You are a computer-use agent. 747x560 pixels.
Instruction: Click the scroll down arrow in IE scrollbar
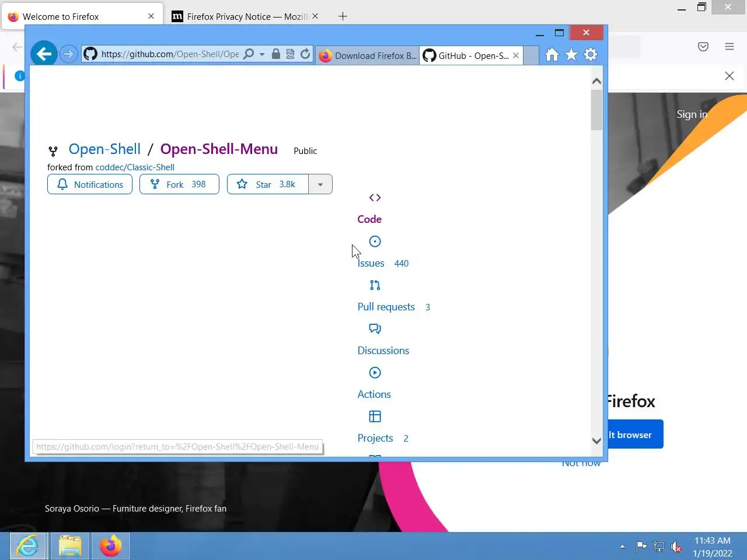(596, 441)
